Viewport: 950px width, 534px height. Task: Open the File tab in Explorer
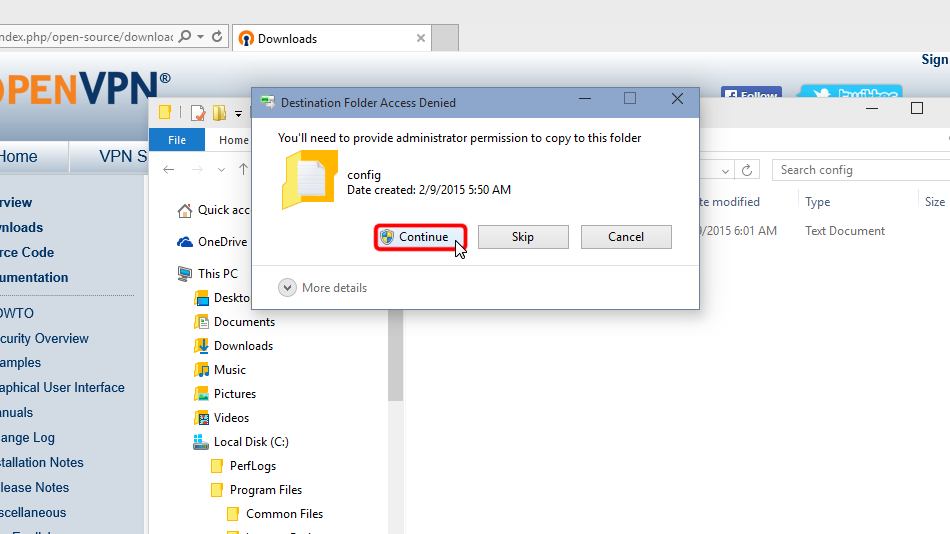coord(176,140)
